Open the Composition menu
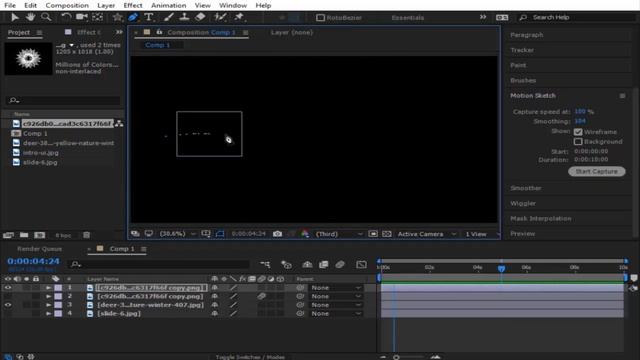 pos(67,5)
